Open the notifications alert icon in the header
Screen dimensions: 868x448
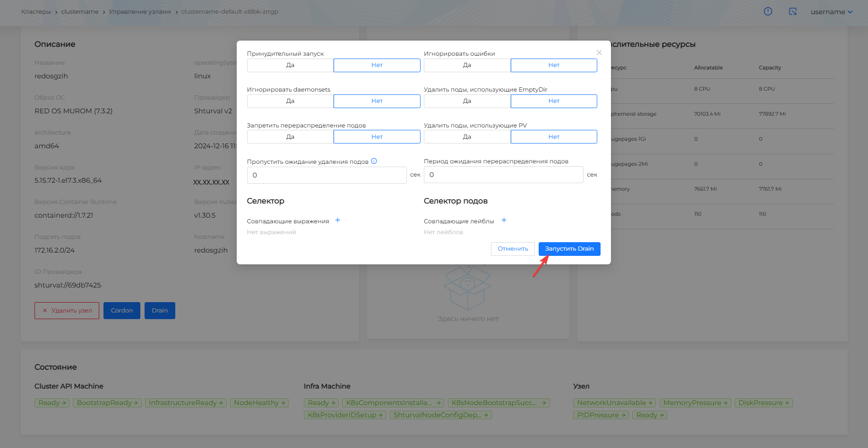(x=768, y=11)
